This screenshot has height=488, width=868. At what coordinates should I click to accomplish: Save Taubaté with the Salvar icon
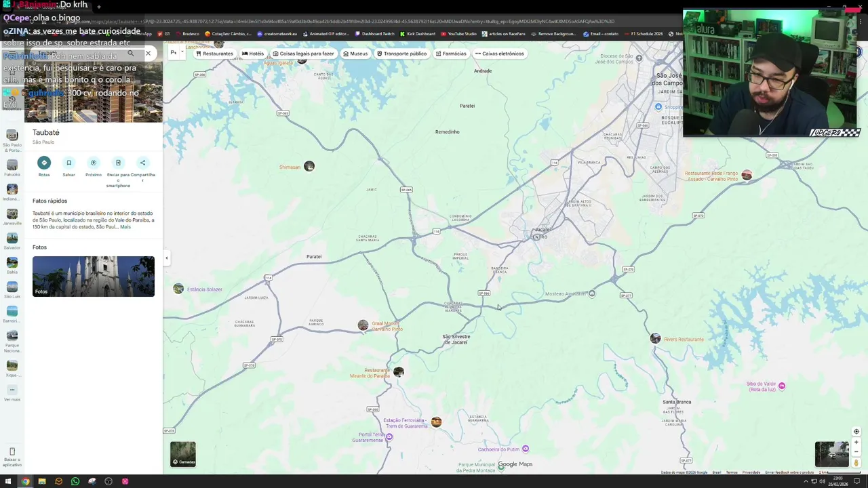pyautogui.click(x=68, y=163)
